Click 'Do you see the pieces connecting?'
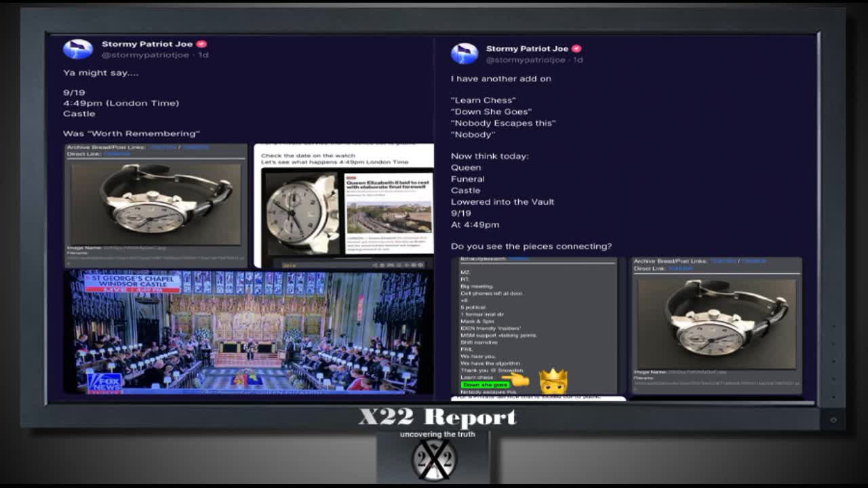Image resolution: width=868 pixels, height=488 pixels. (531, 246)
